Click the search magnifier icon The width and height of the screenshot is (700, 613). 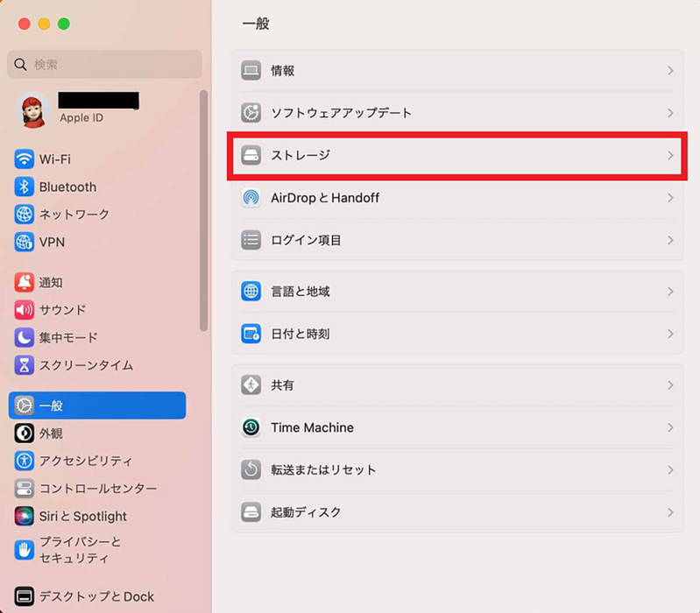pyautogui.click(x=20, y=64)
